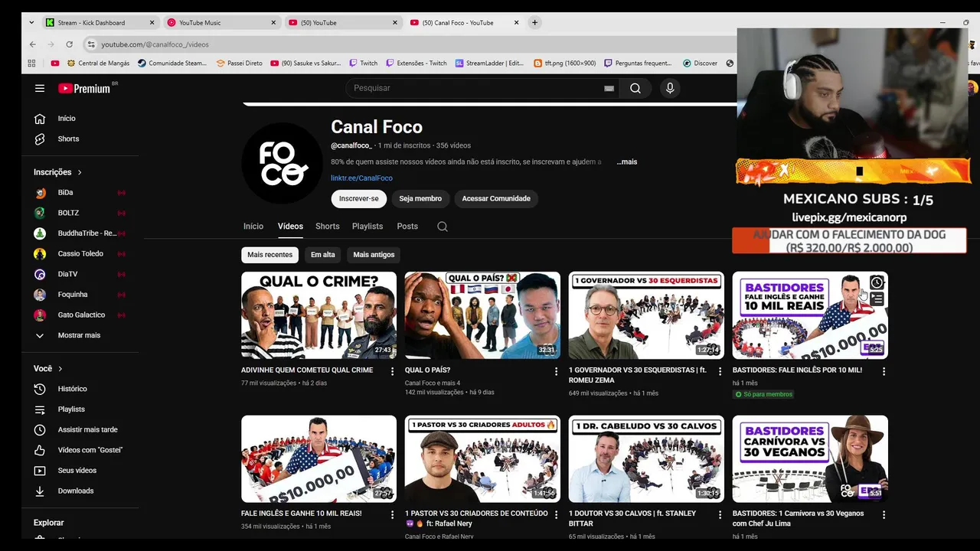Open on-screen keyboard icon in search box
980x551 pixels.
[x=609, y=88]
